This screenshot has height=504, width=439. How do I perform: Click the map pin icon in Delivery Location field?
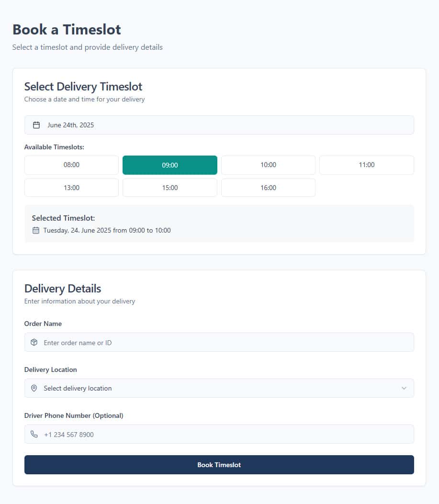(34, 388)
